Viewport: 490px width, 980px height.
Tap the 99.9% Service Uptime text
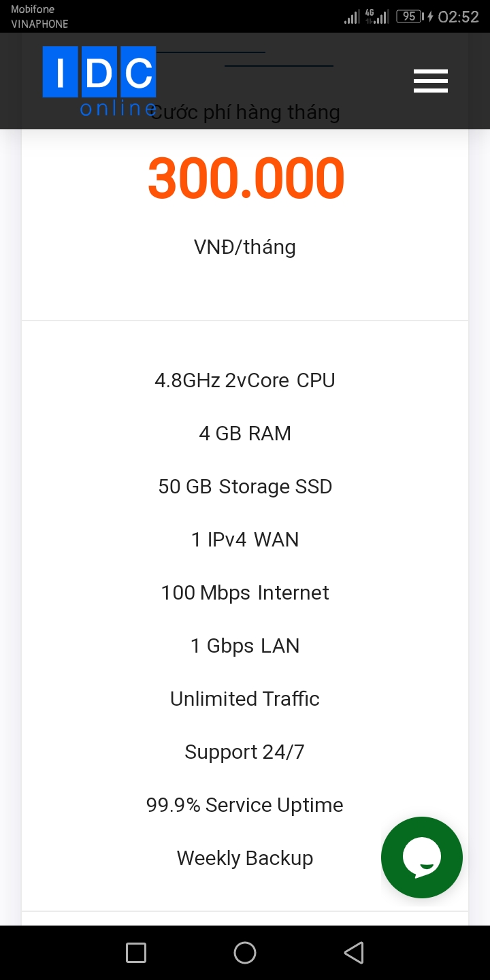pyautogui.click(x=245, y=805)
